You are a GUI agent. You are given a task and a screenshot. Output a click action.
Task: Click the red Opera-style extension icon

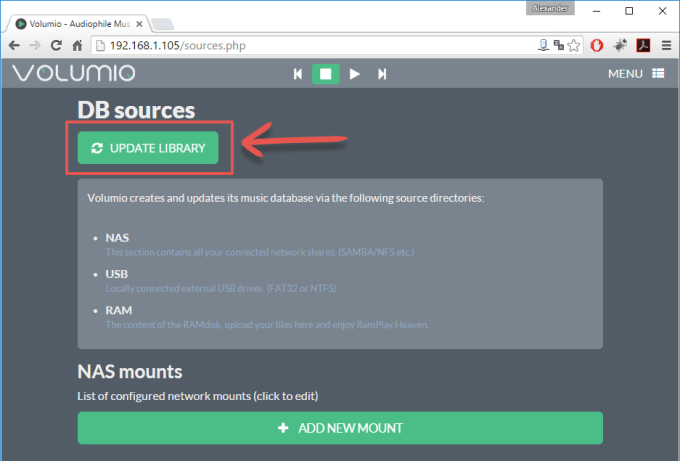[x=597, y=45]
